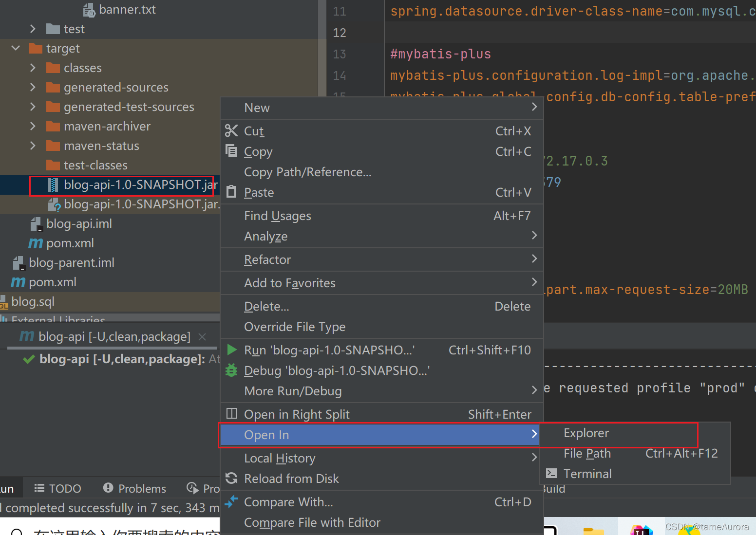Screen dimensions: 756x535
Task: Click the Copy icon in context menu
Action: 231,150
